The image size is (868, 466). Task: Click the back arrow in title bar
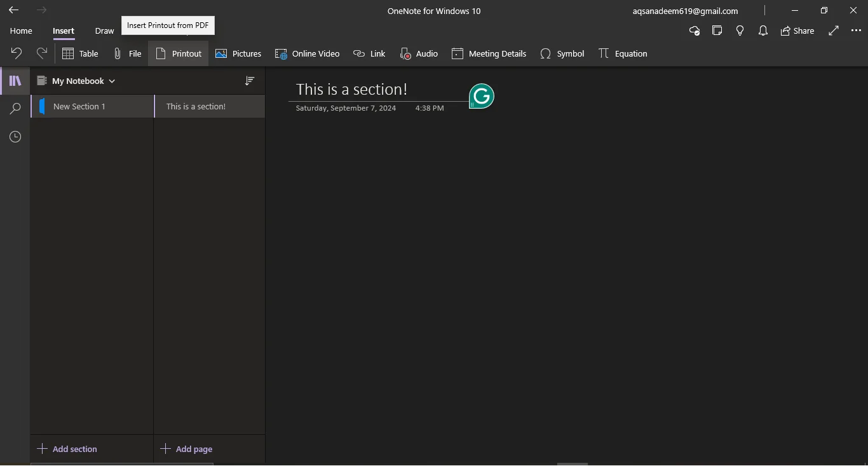pos(13,10)
